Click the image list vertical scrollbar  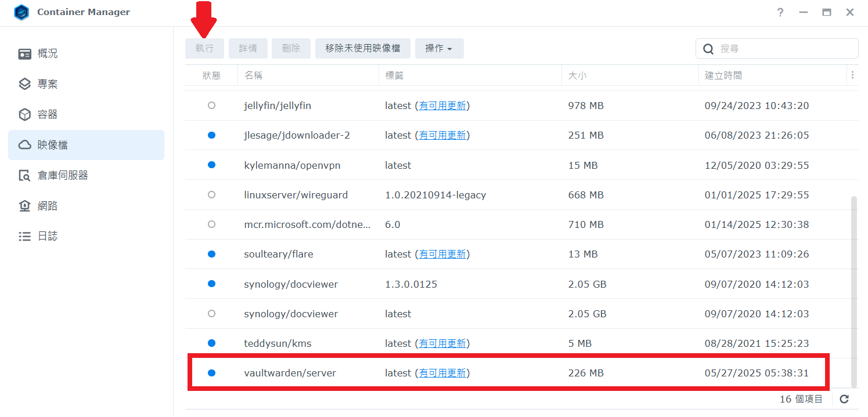(x=853, y=291)
